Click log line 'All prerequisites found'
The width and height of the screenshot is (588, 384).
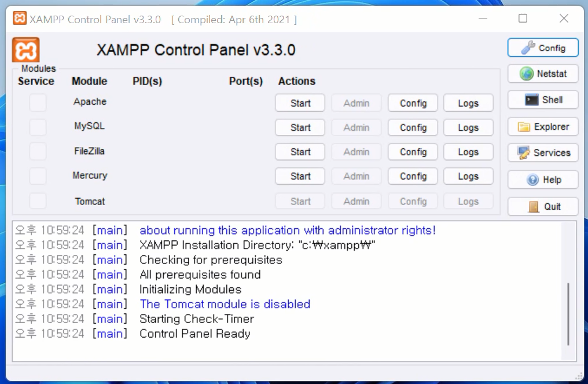200,275
